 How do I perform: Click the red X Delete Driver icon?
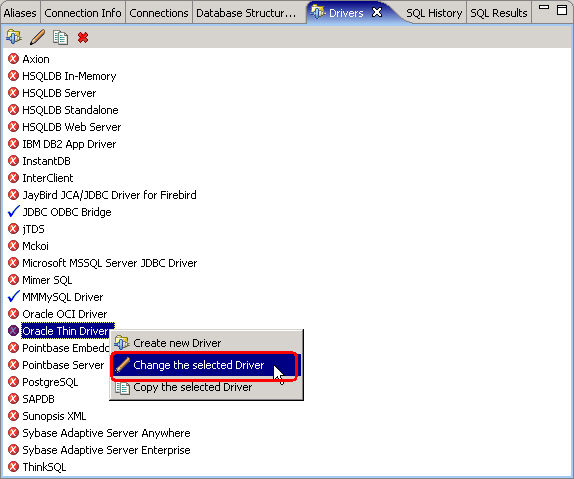pos(83,37)
